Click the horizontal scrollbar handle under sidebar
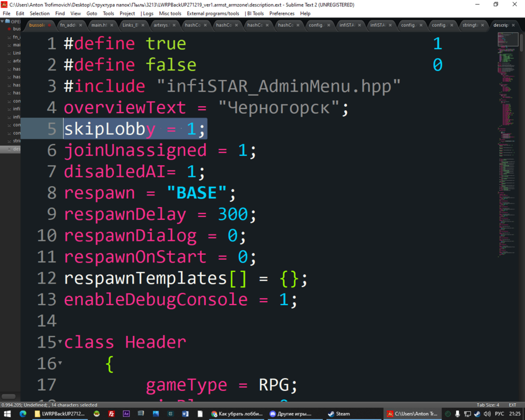 click(x=8, y=397)
